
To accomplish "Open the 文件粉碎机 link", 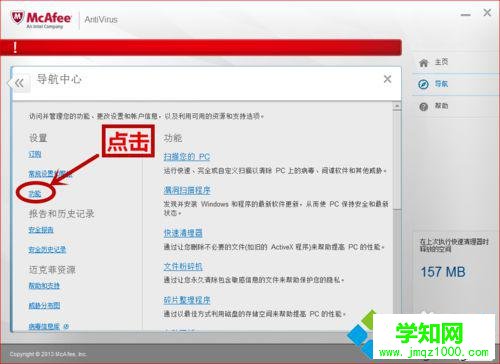I will pos(183,266).
